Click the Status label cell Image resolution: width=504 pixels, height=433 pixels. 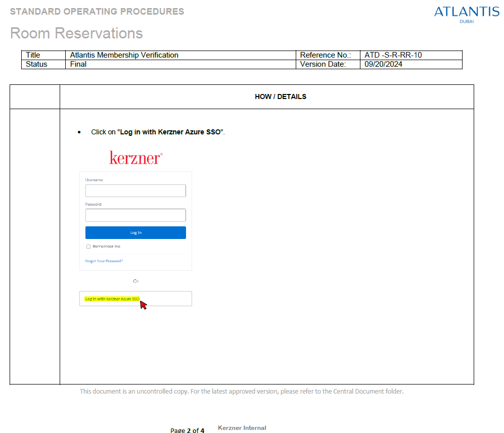(43, 64)
